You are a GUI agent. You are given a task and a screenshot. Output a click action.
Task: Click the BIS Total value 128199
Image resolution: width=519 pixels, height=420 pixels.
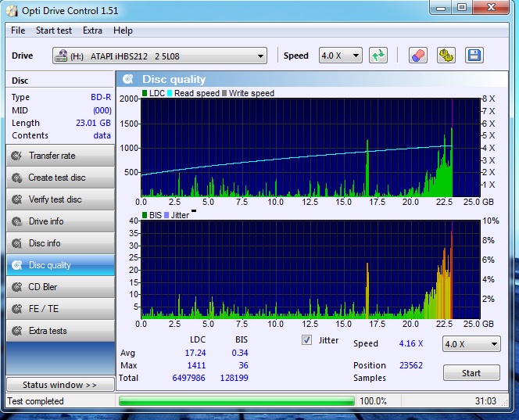point(234,378)
